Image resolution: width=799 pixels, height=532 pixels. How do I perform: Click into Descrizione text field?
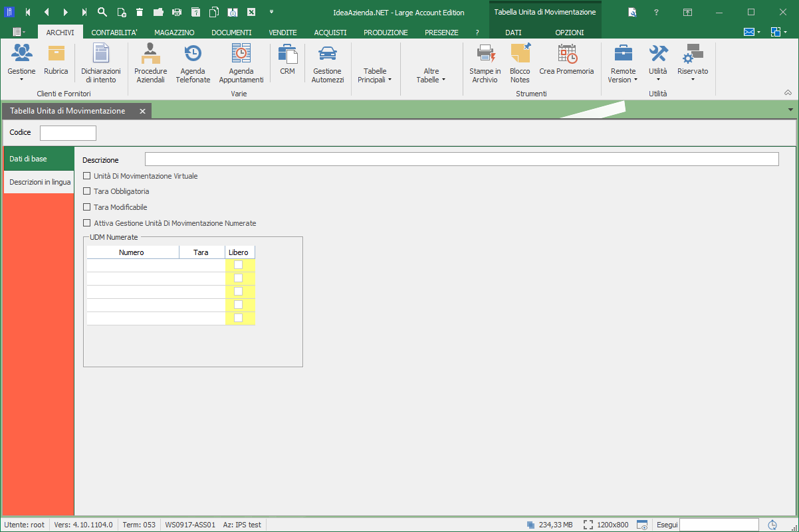click(x=461, y=159)
